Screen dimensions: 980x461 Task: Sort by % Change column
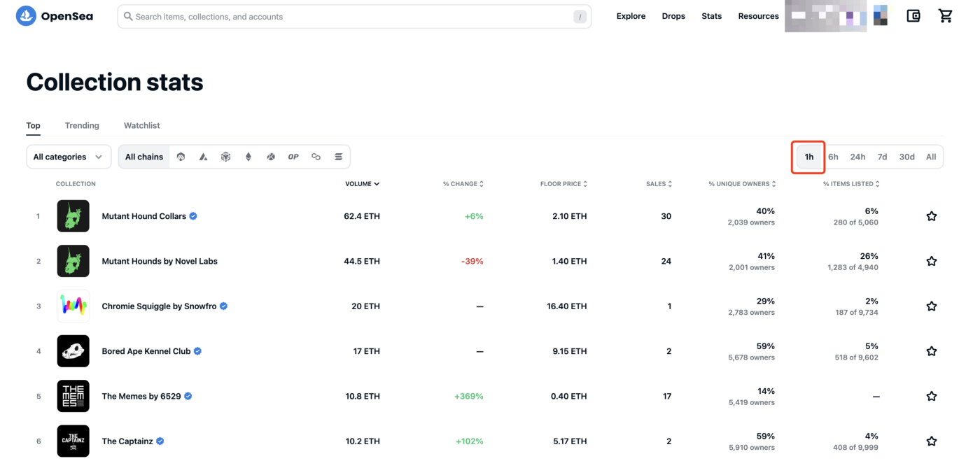[463, 184]
